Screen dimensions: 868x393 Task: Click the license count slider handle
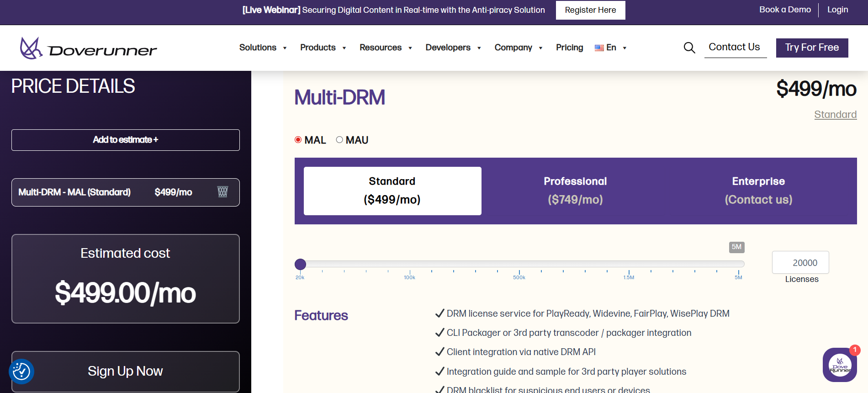pyautogui.click(x=300, y=264)
